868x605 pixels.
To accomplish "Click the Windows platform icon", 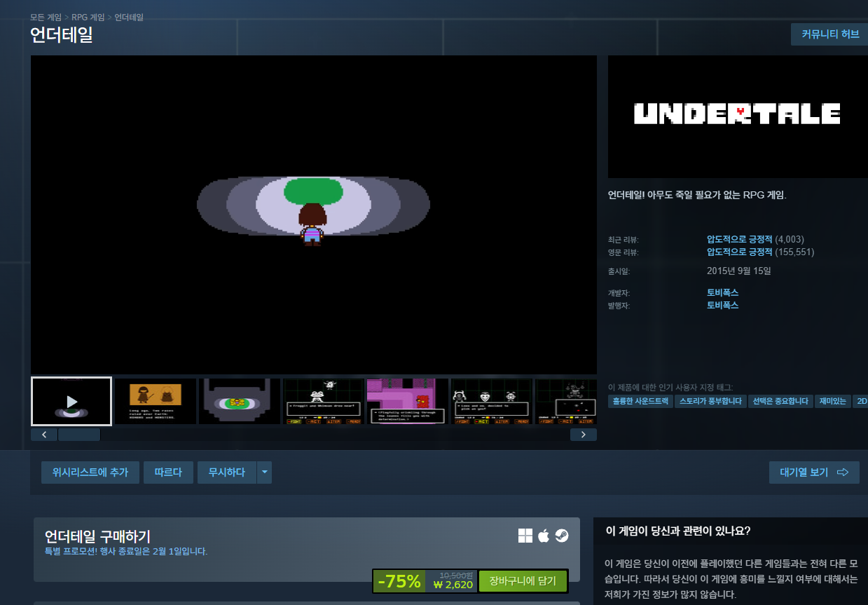I will pyautogui.click(x=524, y=535).
